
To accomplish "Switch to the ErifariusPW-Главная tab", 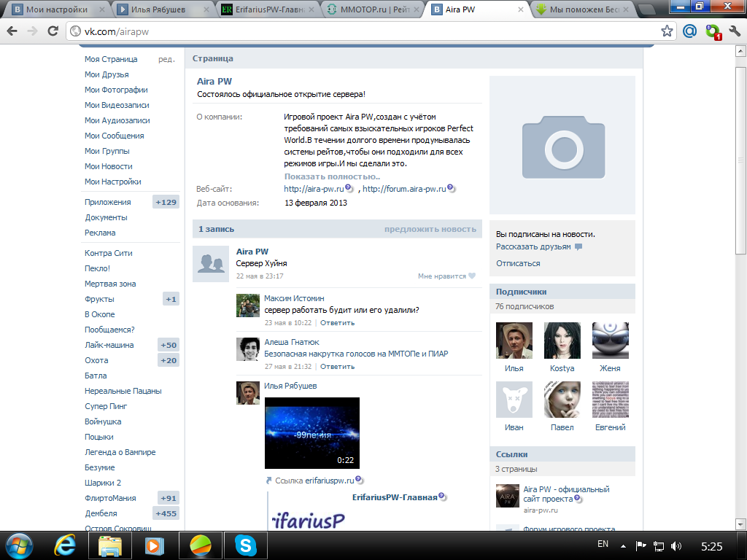I will [x=269, y=9].
